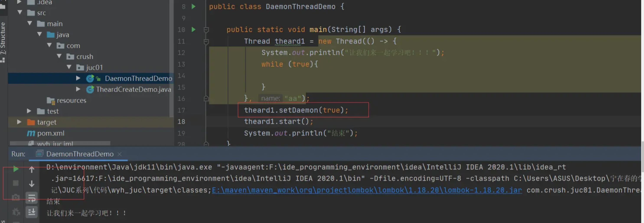Expand DaemonThreadDemo class node
The image size is (644, 223).
[x=78, y=78]
